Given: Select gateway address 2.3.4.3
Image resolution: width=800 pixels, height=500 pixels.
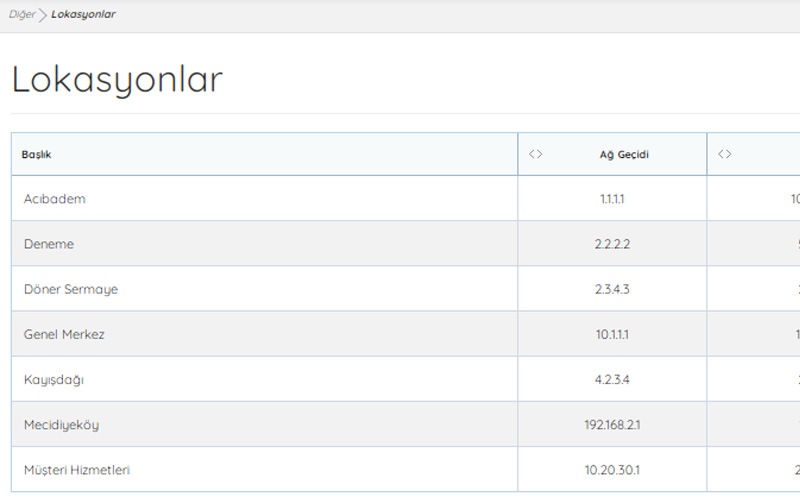Looking at the screenshot, I should tap(612, 289).
